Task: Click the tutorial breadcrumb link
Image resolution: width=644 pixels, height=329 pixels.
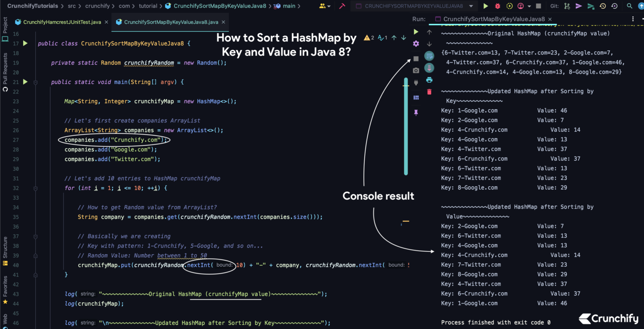Action: click(x=149, y=6)
